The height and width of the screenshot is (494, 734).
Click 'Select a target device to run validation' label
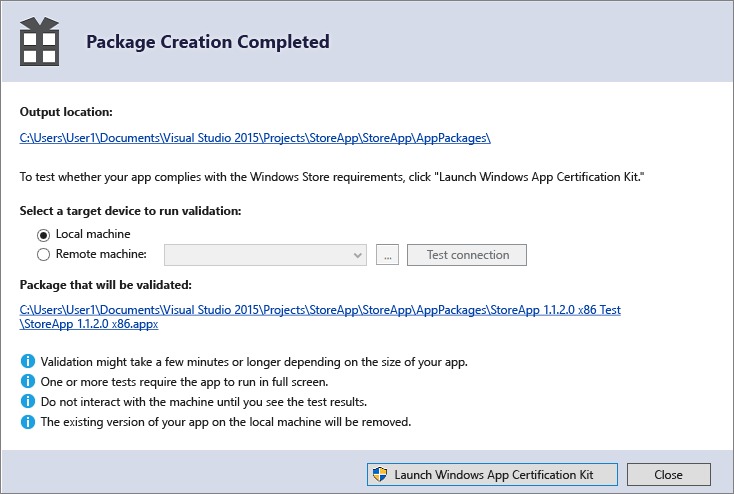(x=130, y=211)
